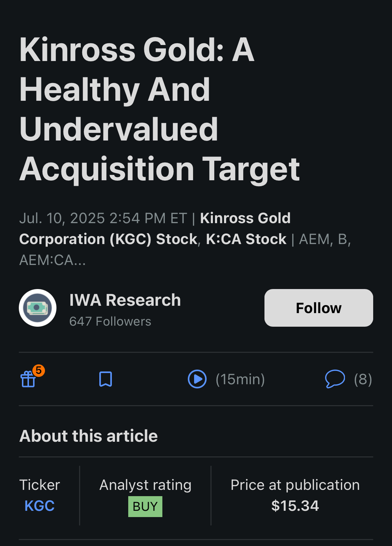Tap the $15.34 price at publication

click(x=295, y=506)
